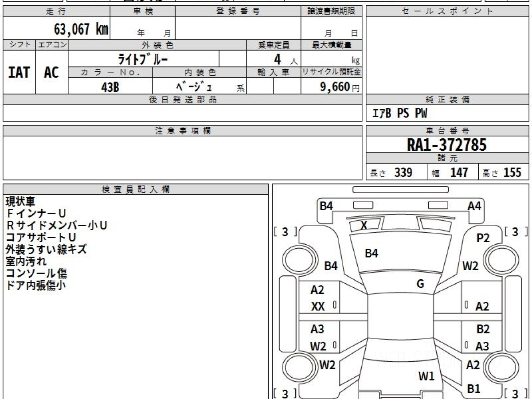Select the AC air conditioner value
Image resolution: width=532 pixels, height=399 pixels.
52,72
